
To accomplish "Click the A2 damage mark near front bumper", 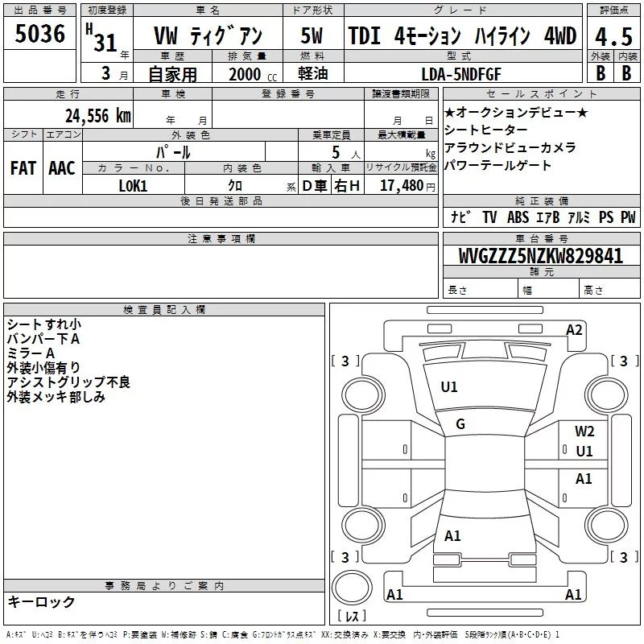I will [x=574, y=329].
